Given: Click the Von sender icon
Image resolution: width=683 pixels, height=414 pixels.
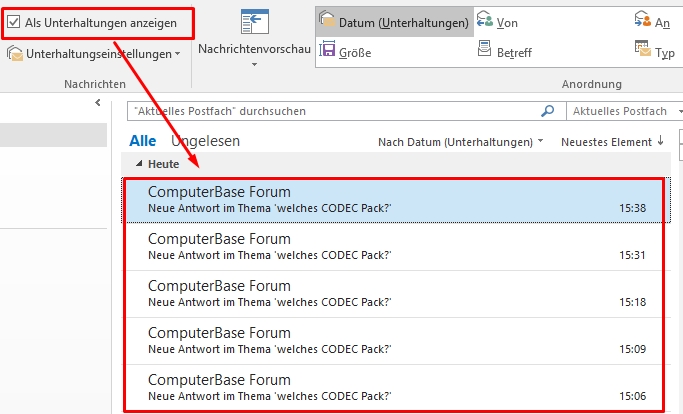Looking at the screenshot, I should (484, 20).
